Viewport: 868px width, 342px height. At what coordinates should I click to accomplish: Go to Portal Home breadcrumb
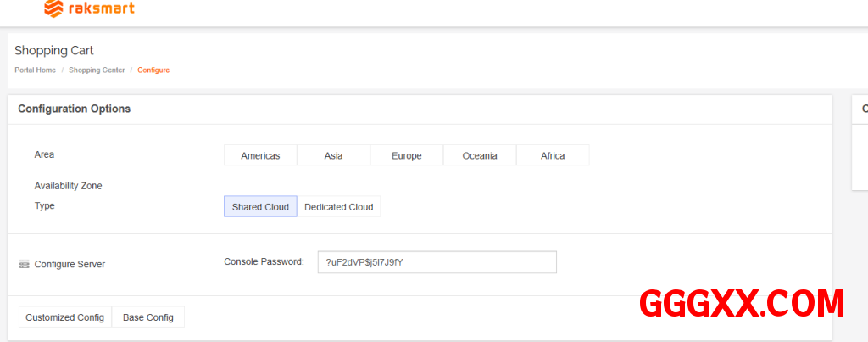35,70
